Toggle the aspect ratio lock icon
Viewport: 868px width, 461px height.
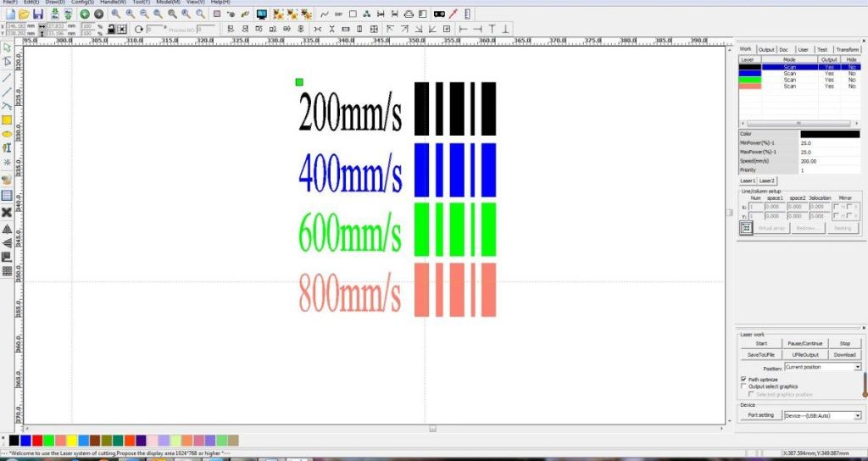[x=111, y=30]
